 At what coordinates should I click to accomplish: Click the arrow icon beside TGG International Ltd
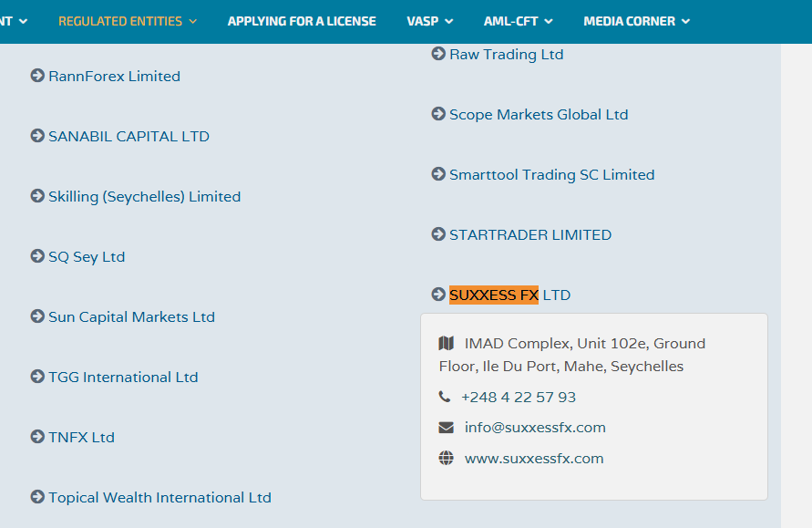point(37,377)
